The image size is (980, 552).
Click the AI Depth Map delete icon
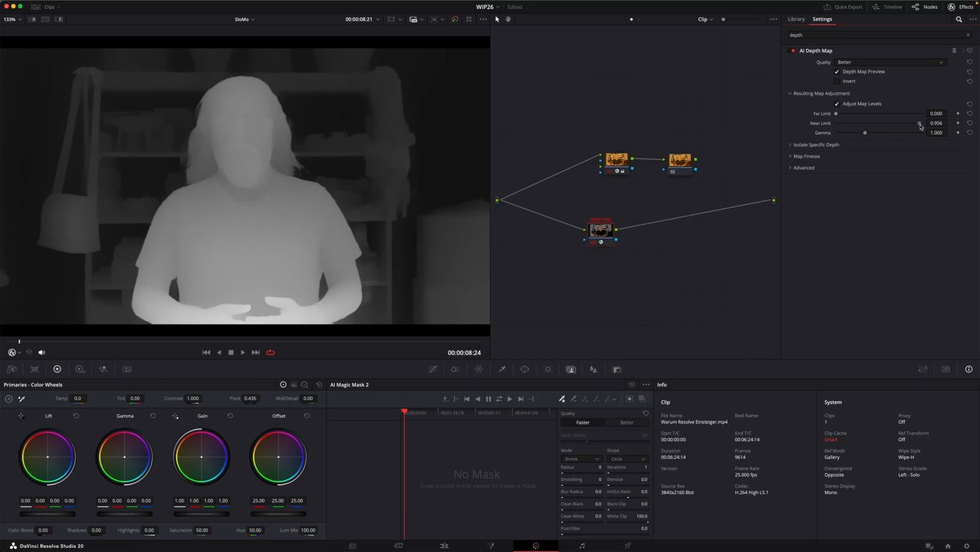click(954, 51)
